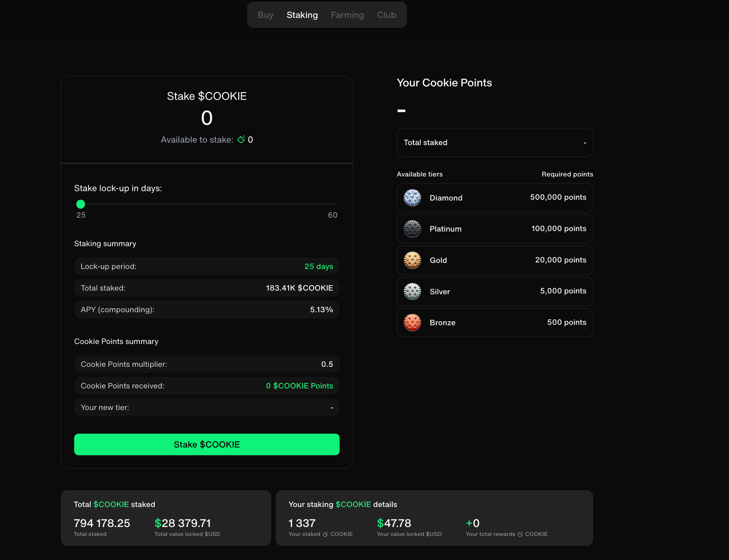Click cookie icon beside Available to stake

pos(241,140)
